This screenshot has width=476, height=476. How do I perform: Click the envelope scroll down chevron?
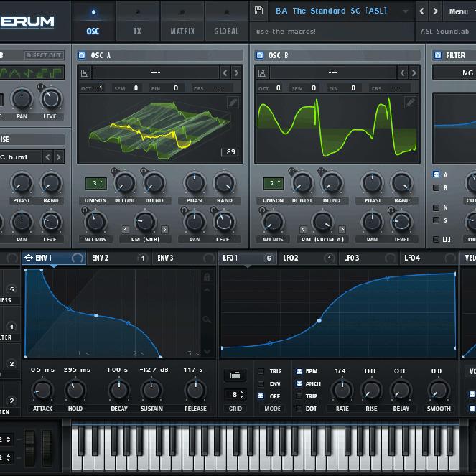[207, 352]
